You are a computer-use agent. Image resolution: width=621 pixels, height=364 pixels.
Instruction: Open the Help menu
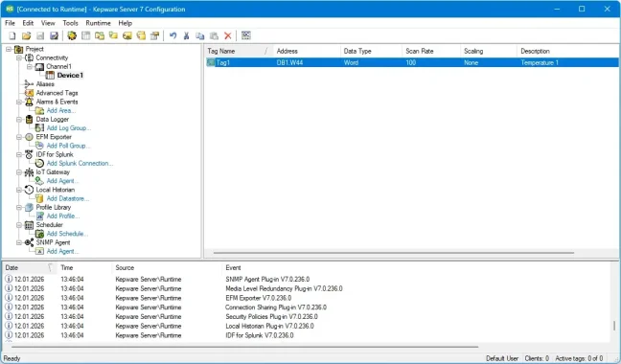click(x=126, y=23)
